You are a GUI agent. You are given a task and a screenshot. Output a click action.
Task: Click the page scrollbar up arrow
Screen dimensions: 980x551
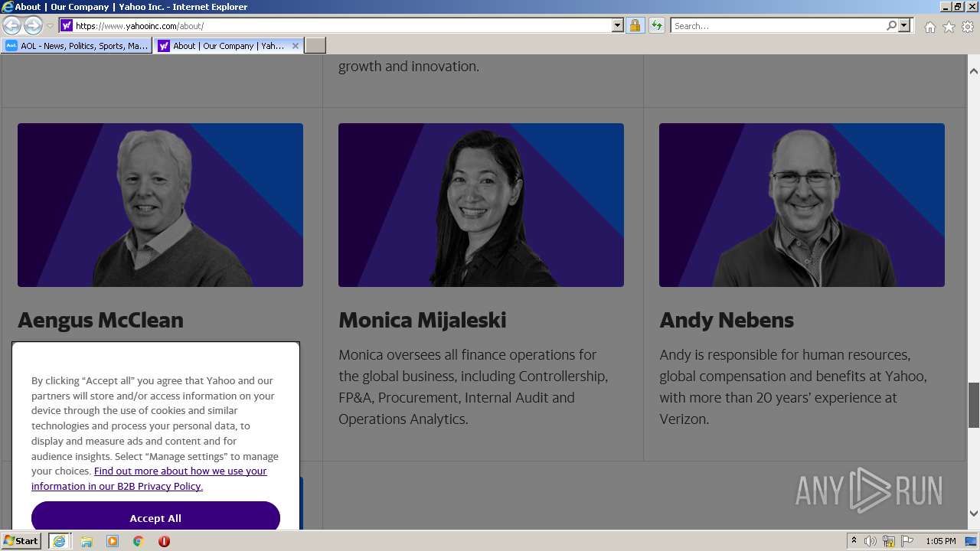point(974,71)
